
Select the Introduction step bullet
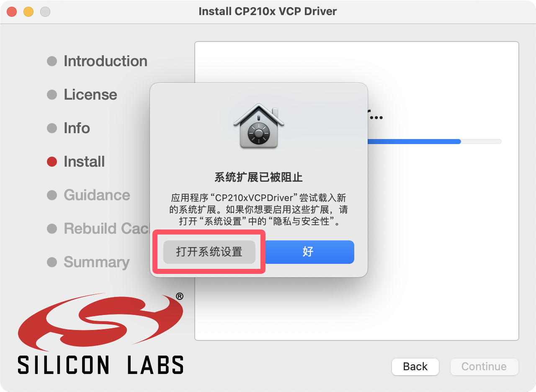click(52, 61)
